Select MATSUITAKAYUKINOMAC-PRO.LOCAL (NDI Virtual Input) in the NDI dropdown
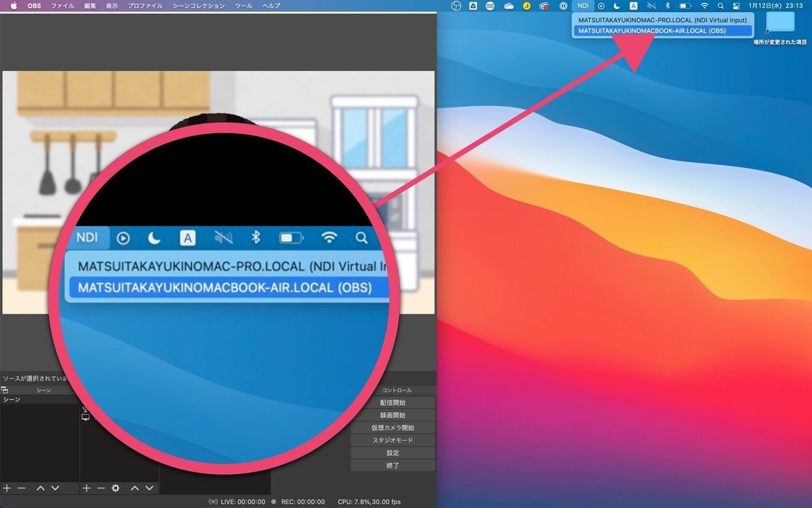Image resolution: width=812 pixels, height=508 pixels. click(662, 20)
